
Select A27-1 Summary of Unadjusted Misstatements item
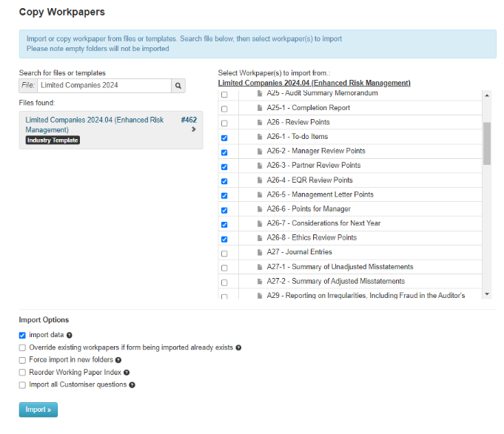tap(340, 267)
